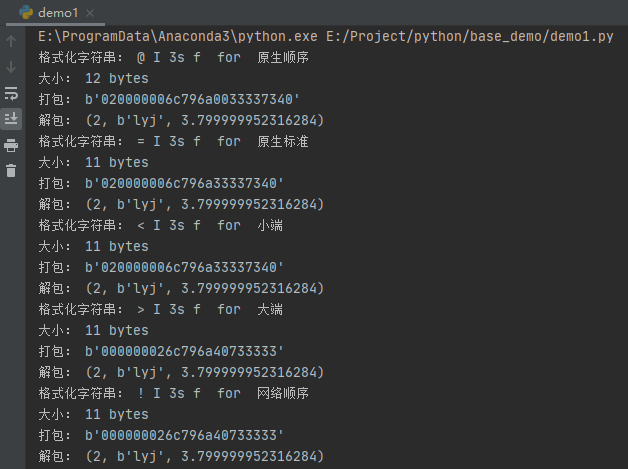
Task: Click the last 解包 unpack result line
Action: click(181, 456)
